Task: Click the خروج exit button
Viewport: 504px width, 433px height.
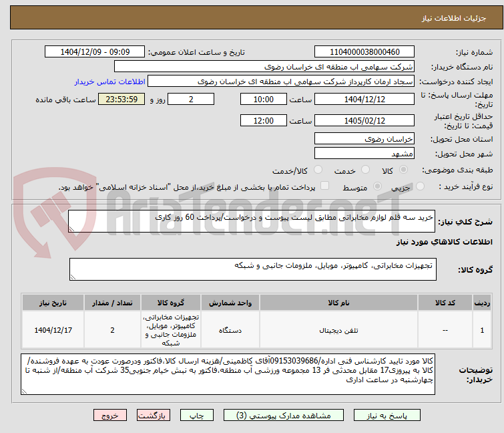Action: pyautogui.click(x=110, y=416)
